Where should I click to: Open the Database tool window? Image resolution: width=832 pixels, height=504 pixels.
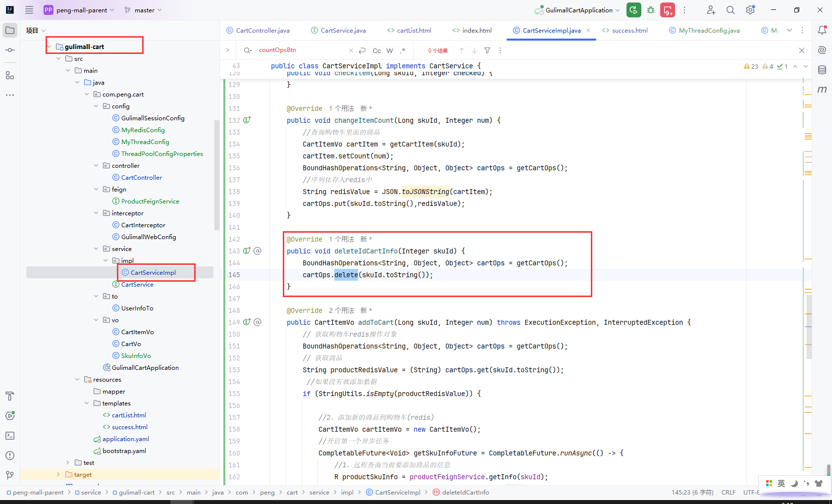(x=822, y=70)
